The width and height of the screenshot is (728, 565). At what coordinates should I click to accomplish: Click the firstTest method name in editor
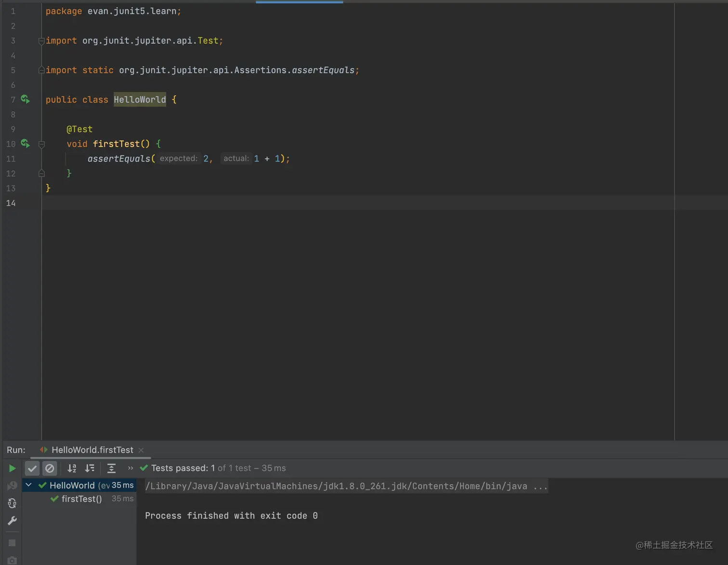click(x=116, y=144)
